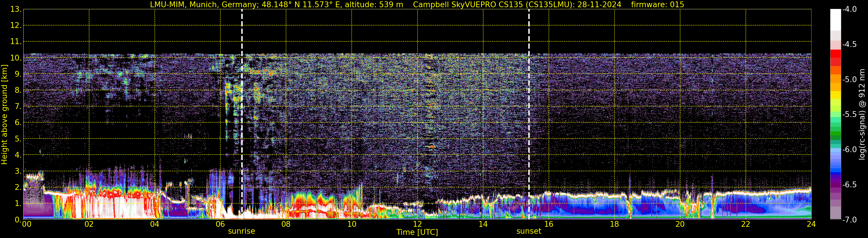Click the yellow segment of the colorbar
This screenshot has height=238, width=868.
pos(835,95)
